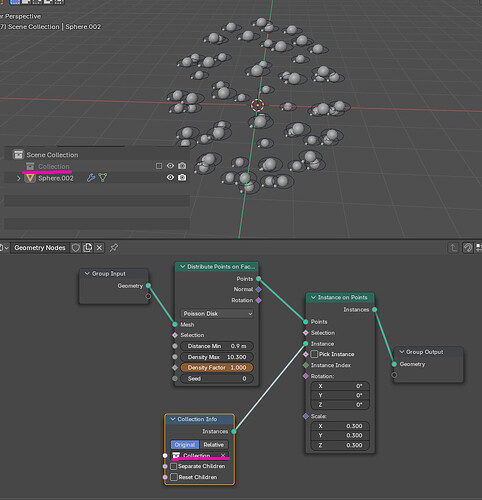Toggle render camera icon for Collection row
This screenshot has width=482, height=500.
point(182,166)
